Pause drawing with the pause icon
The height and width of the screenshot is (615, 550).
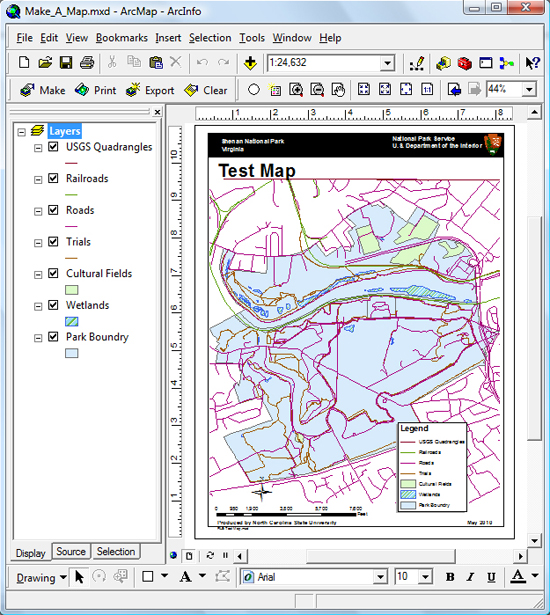coord(225,555)
